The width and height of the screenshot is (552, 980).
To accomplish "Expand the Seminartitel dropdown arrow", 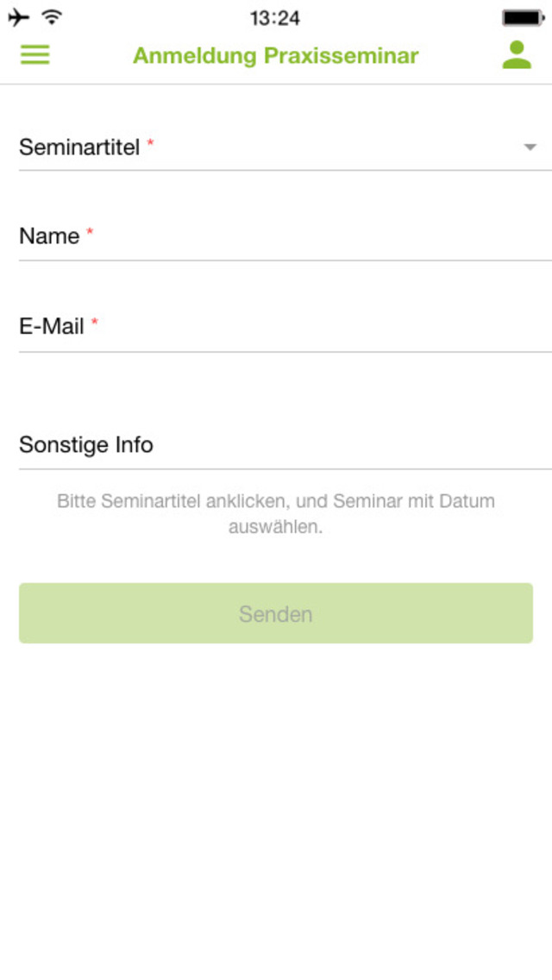I will coord(530,148).
